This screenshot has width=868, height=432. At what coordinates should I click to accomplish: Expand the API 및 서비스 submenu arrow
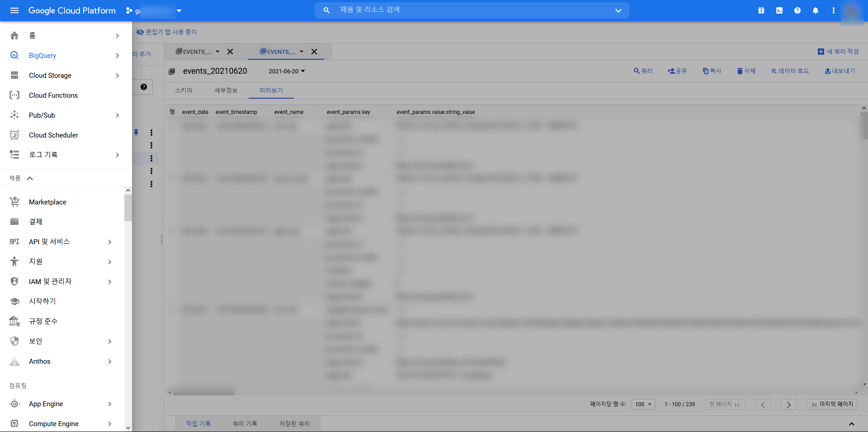[110, 242]
